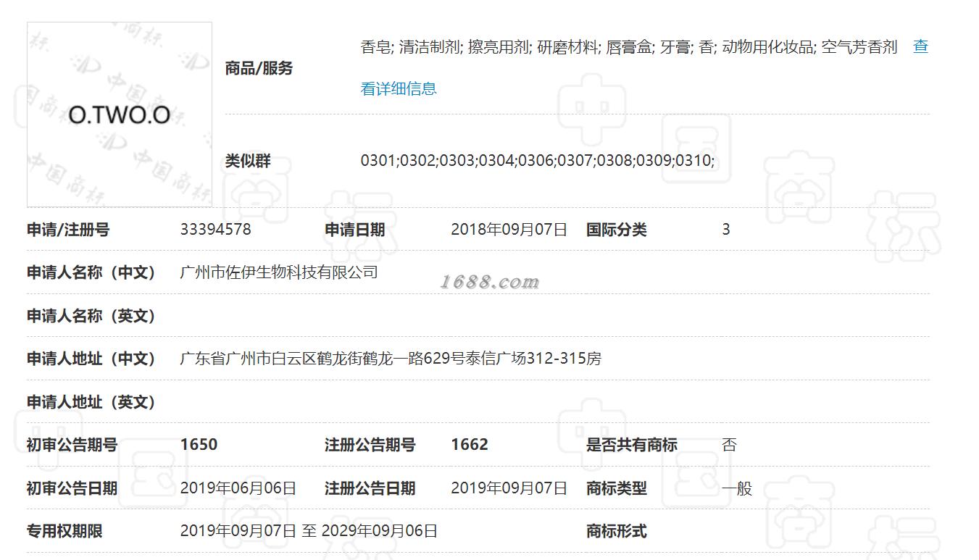Click the 注册公告日期 value 2019年09月07日
The image size is (979, 560).
[509, 488]
